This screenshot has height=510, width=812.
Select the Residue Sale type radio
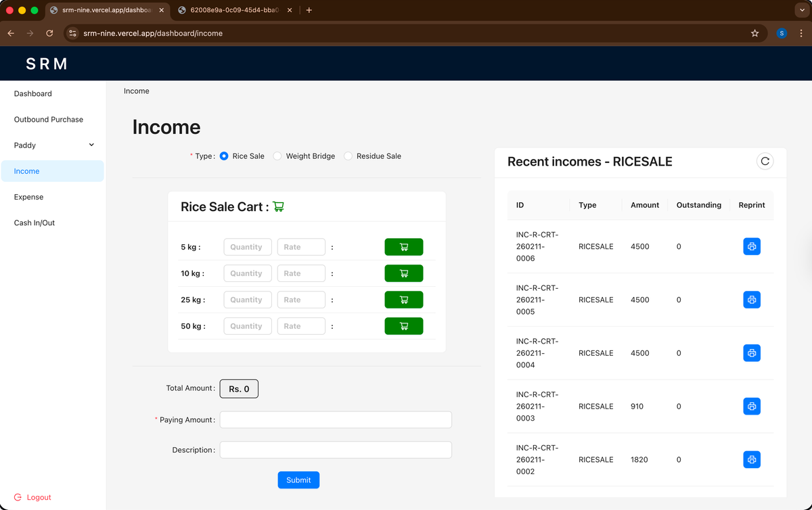pyautogui.click(x=348, y=156)
